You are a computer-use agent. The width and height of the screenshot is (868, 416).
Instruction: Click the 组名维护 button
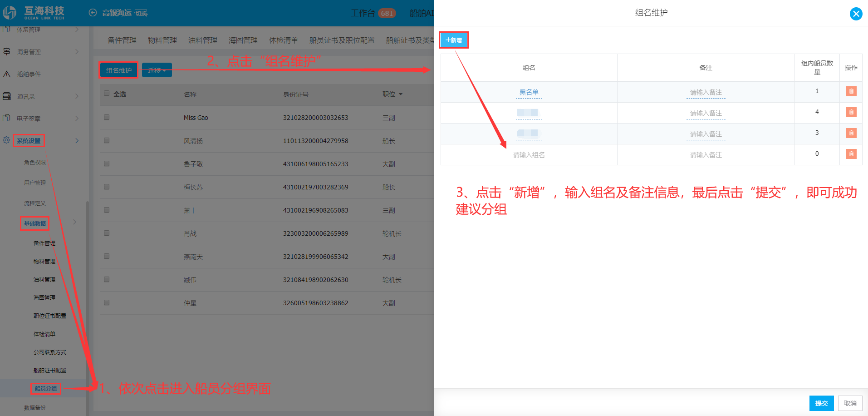point(119,70)
